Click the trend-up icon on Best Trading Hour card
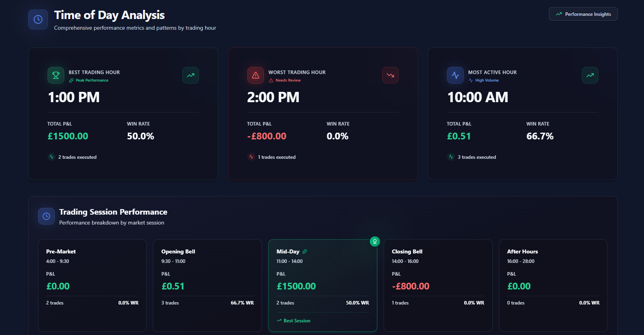 [x=191, y=75]
